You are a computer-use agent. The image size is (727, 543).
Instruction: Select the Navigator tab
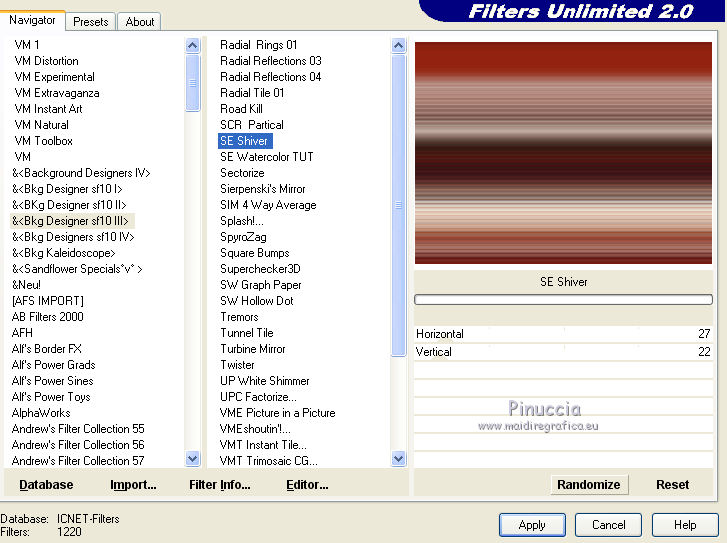32,20
